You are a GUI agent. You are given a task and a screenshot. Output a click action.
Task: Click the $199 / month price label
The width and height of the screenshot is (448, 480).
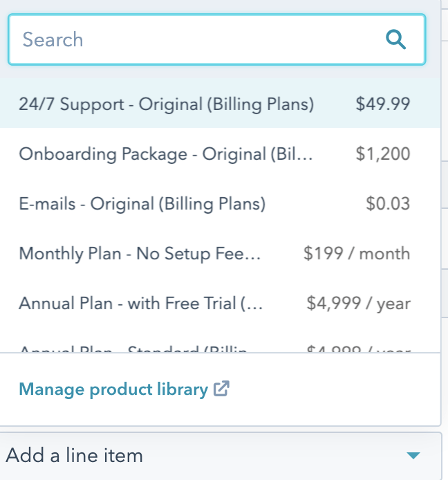356,254
